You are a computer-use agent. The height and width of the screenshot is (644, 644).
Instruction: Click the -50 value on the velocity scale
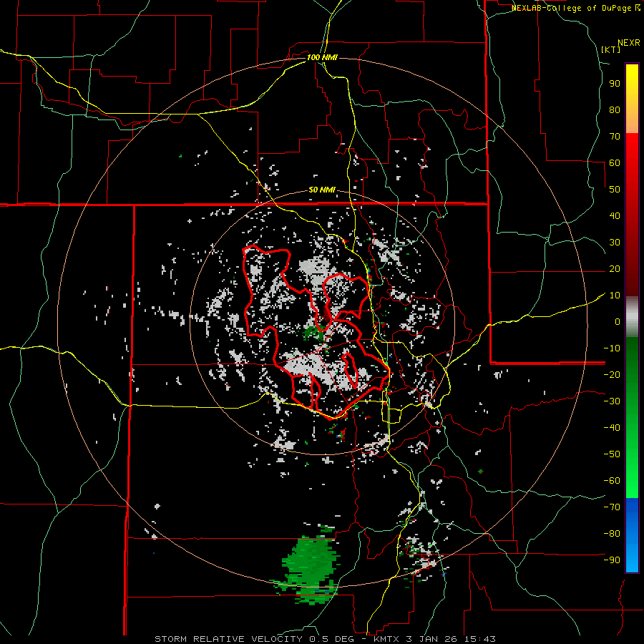click(x=612, y=454)
